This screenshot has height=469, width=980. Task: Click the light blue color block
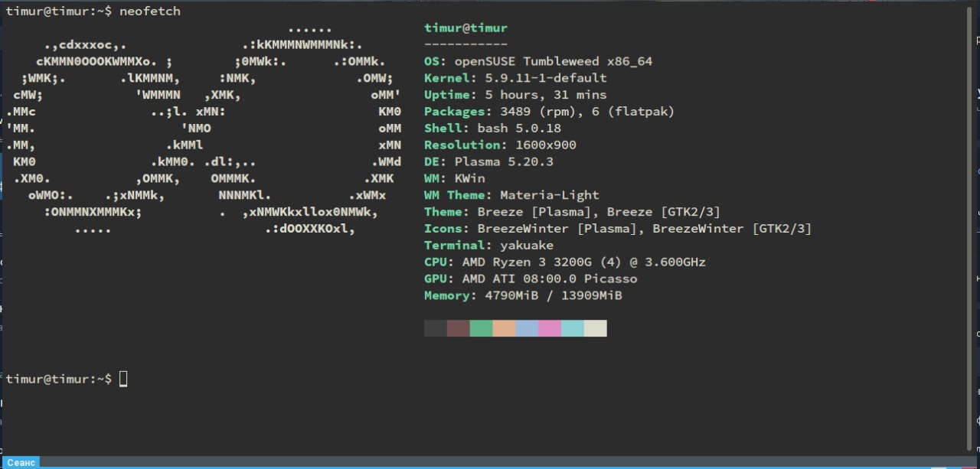point(527,328)
